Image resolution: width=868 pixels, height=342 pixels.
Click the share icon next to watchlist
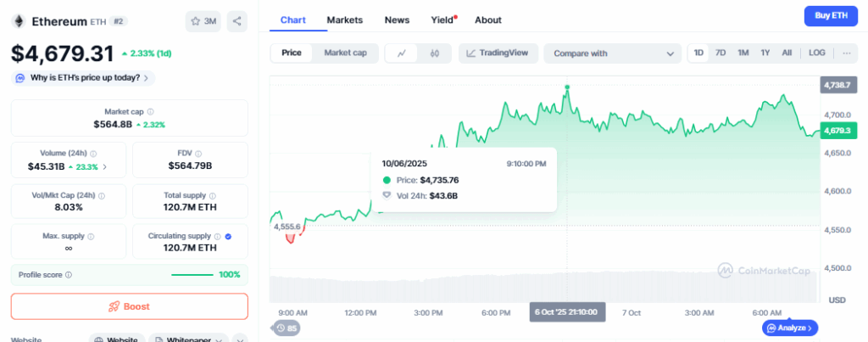tap(236, 21)
